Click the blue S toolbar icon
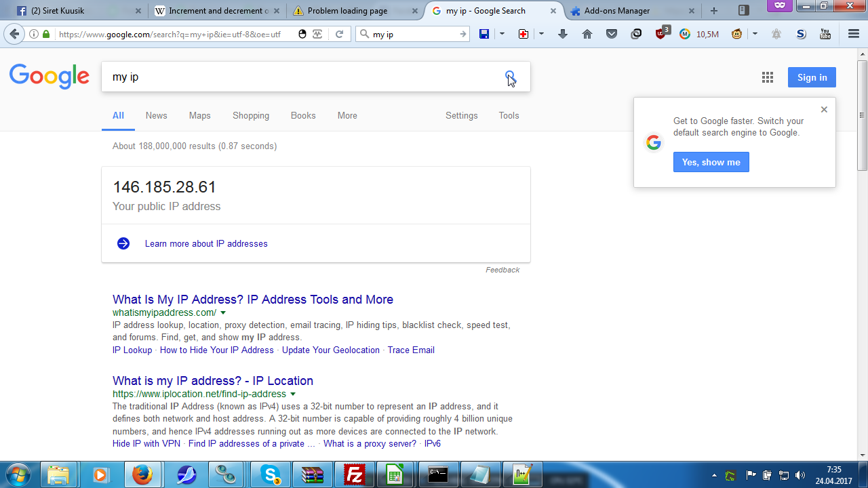Screen dimensions: 868x488 click(801, 34)
